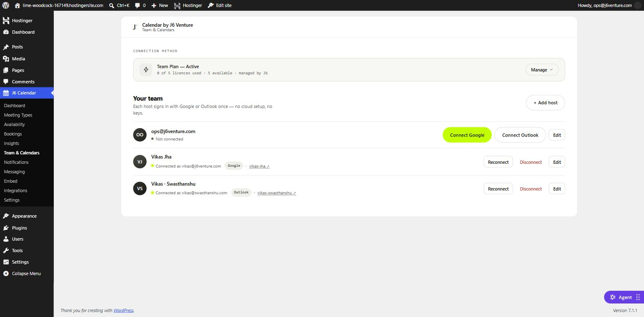Click Connect Google for ops@j6venture.com
This screenshot has width=644, height=317.
[x=467, y=135]
